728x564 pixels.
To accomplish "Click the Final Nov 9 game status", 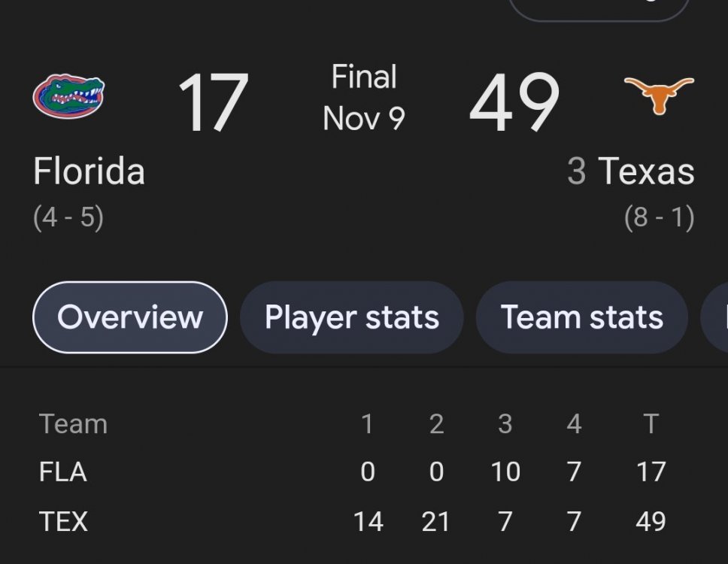I will (x=364, y=98).
